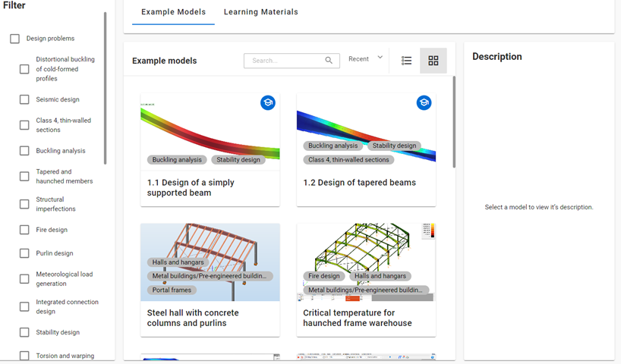The width and height of the screenshot is (621, 364).
Task: Click the Fire design tag on warehouse card
Action: [324, 276]
